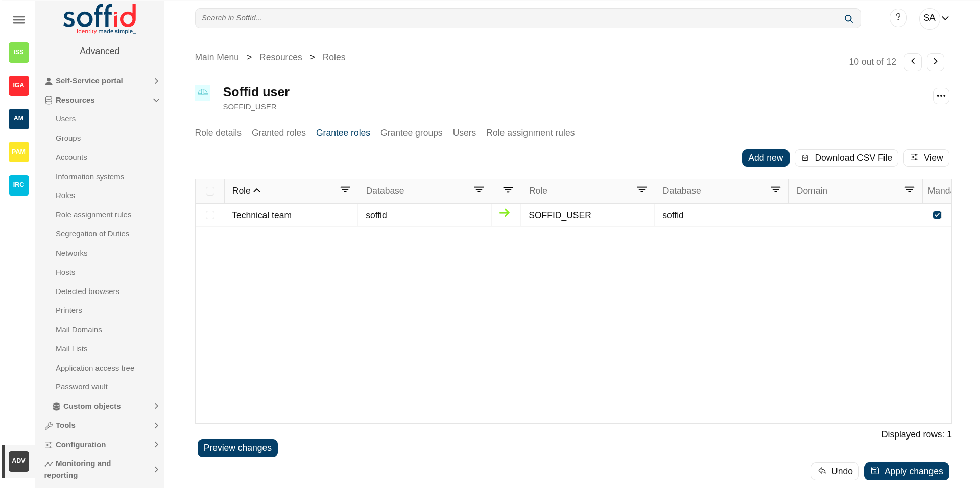Image resolution: width=980 pixels, height=488 pixels.
Task: Go to Resources breadcrumb
Action: [x=281, y=57]
